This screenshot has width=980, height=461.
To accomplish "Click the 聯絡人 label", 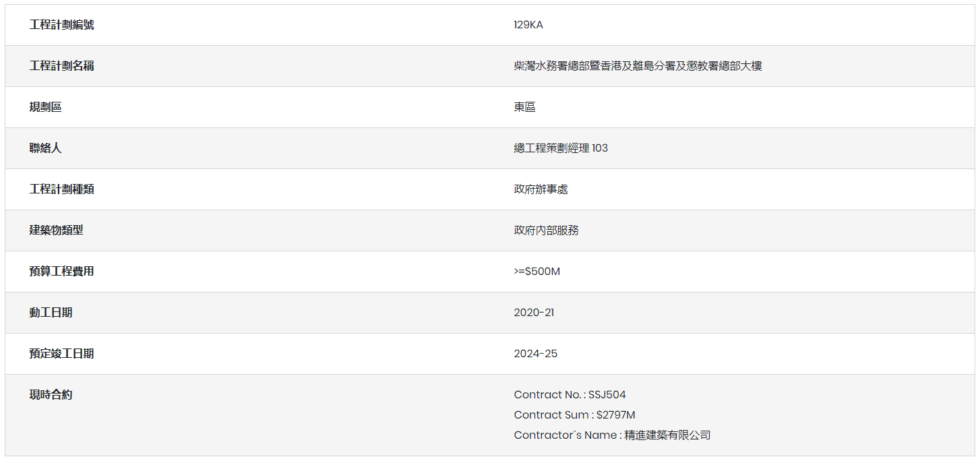I will [x=45, y=148].
